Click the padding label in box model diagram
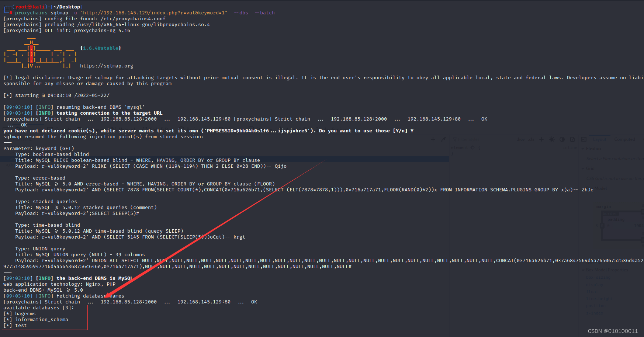This screenshot has width=644, height=337. 616,219
